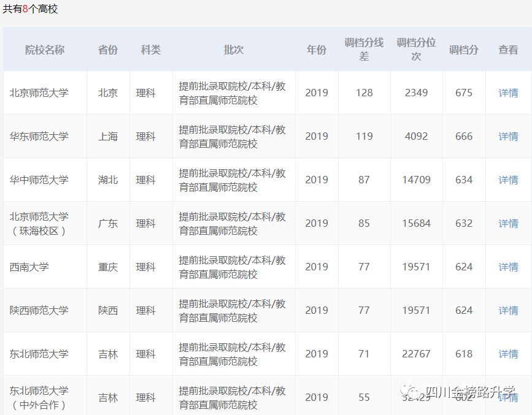Screen dimensions: 532x415
Task: Click 2019 year cell in 陕西师范大学 row
Action: 317,310
